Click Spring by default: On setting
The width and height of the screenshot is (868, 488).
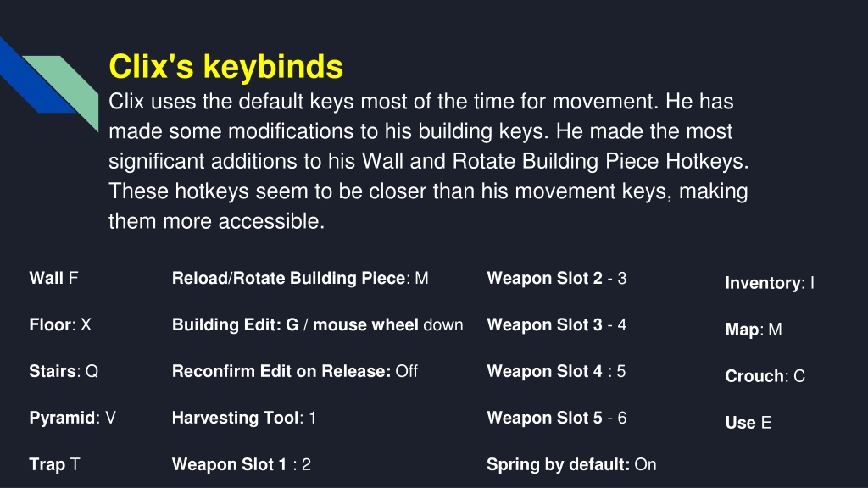pyautogui.click(x=571, y=463)
